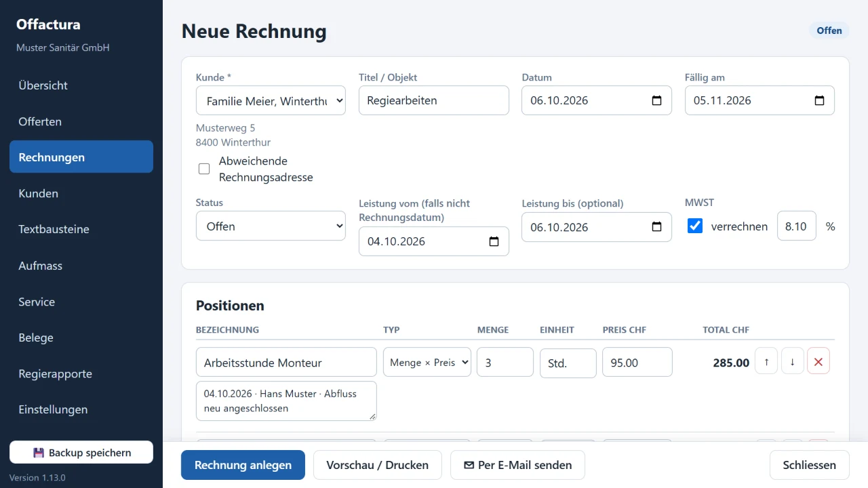Click Preis CHF field 95.00

click(637, 362)
